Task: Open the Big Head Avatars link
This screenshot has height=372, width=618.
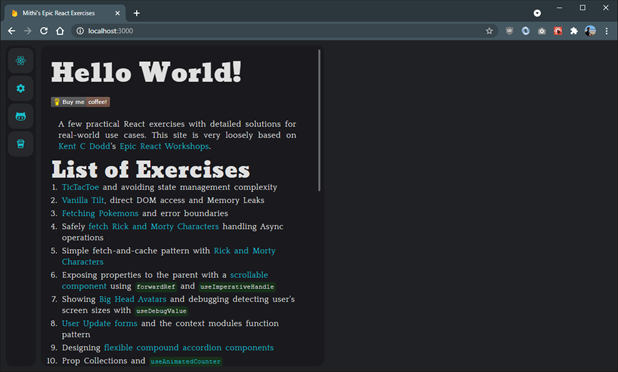Action: (x=133, y=299)
